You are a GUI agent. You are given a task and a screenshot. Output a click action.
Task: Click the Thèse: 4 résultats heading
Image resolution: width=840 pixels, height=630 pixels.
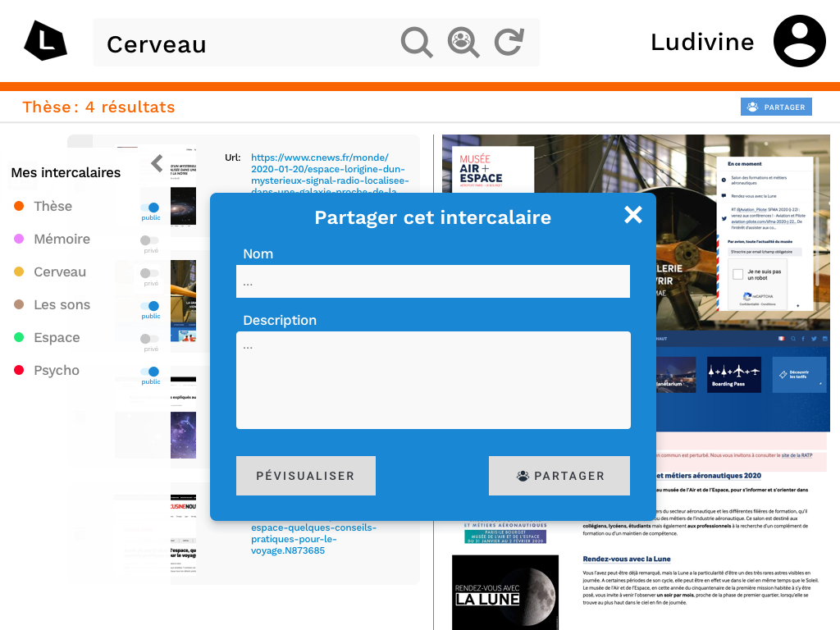[x=98, y=107]
